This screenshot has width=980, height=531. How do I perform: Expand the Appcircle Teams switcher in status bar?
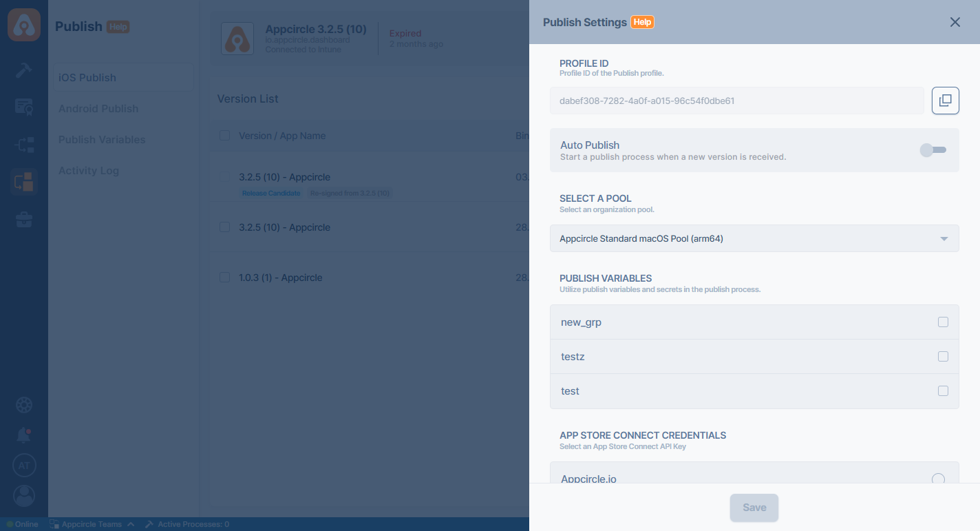point(92,523)
